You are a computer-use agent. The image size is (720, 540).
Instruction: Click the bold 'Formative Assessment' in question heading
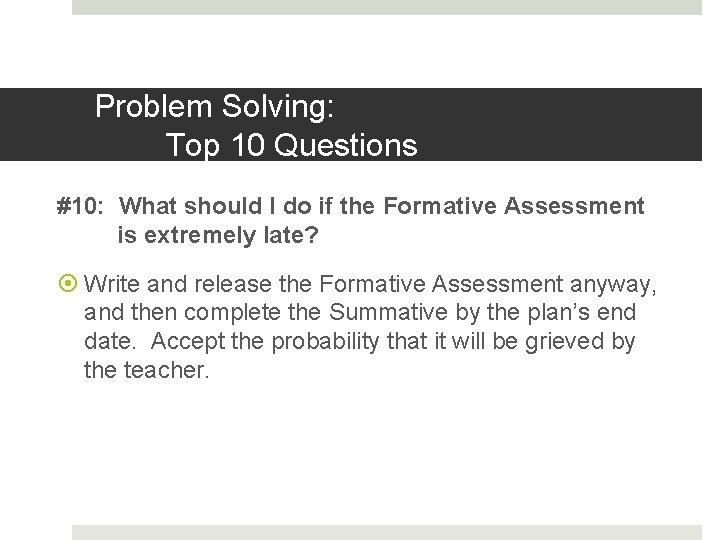pos(514,205)
